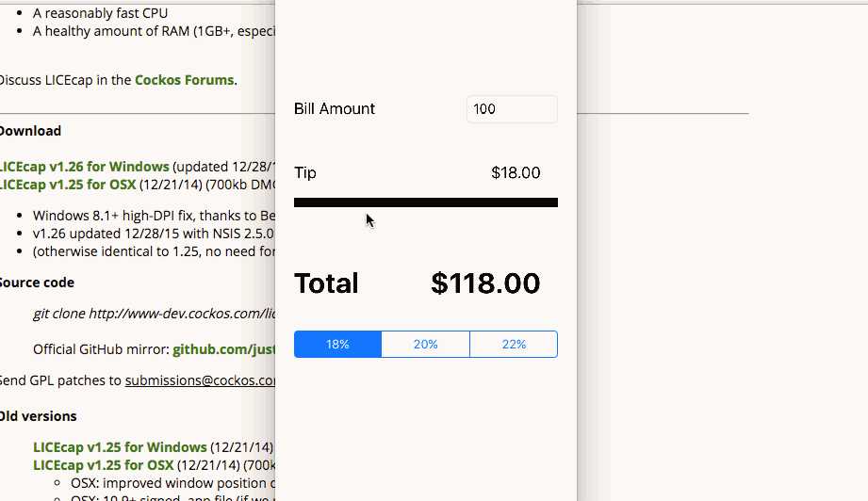
Task: Select the 18% tip option
Action: (x=337, y=345)
